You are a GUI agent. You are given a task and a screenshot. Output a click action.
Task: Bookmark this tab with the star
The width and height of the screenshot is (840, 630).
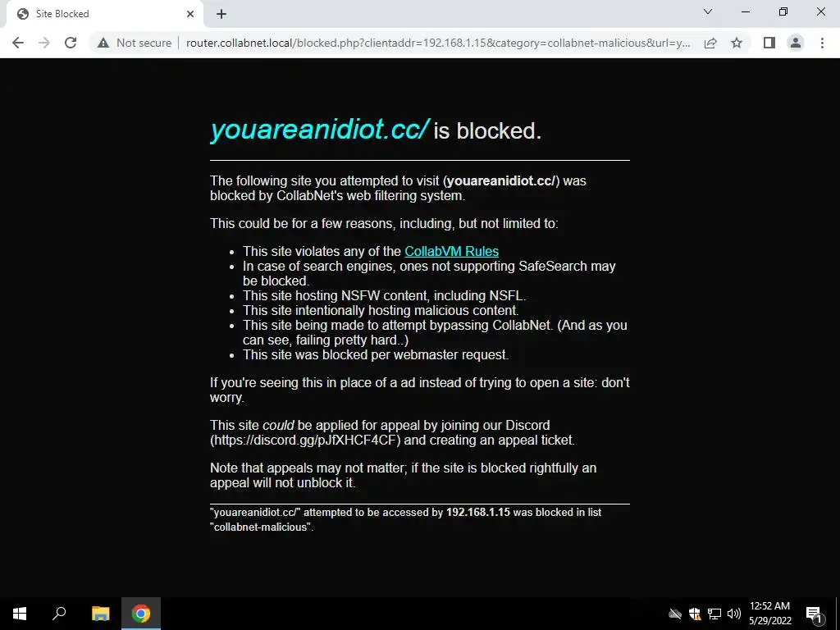[737, 43]
